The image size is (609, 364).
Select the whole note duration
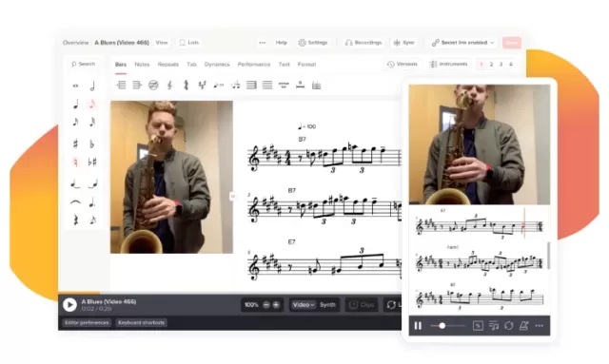(75, 86)
